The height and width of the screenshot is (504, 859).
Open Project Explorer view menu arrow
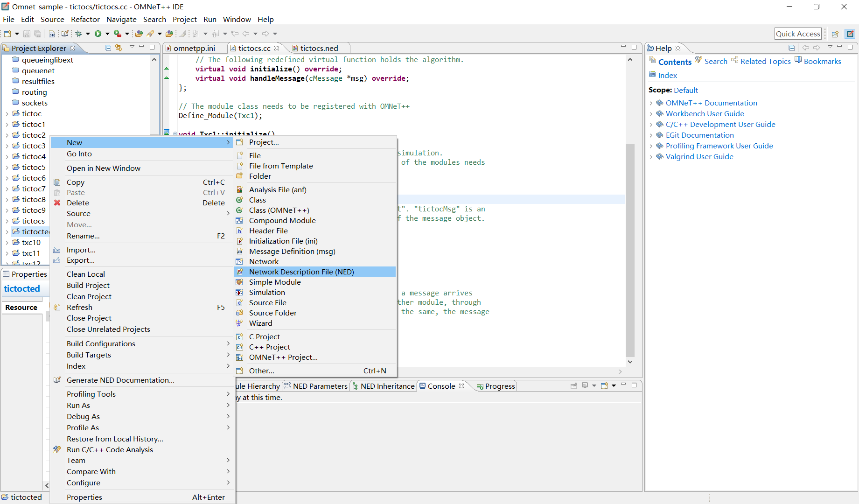[132, 47]
